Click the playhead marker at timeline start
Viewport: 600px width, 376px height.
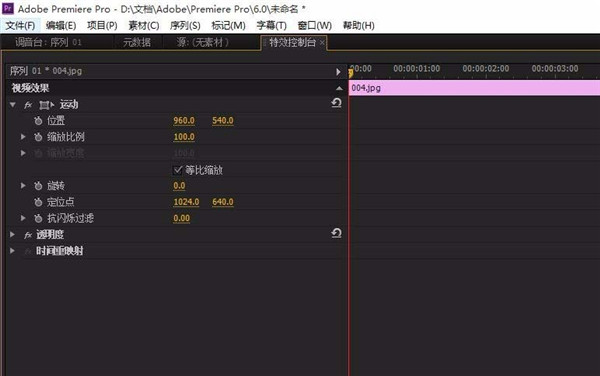350,73
